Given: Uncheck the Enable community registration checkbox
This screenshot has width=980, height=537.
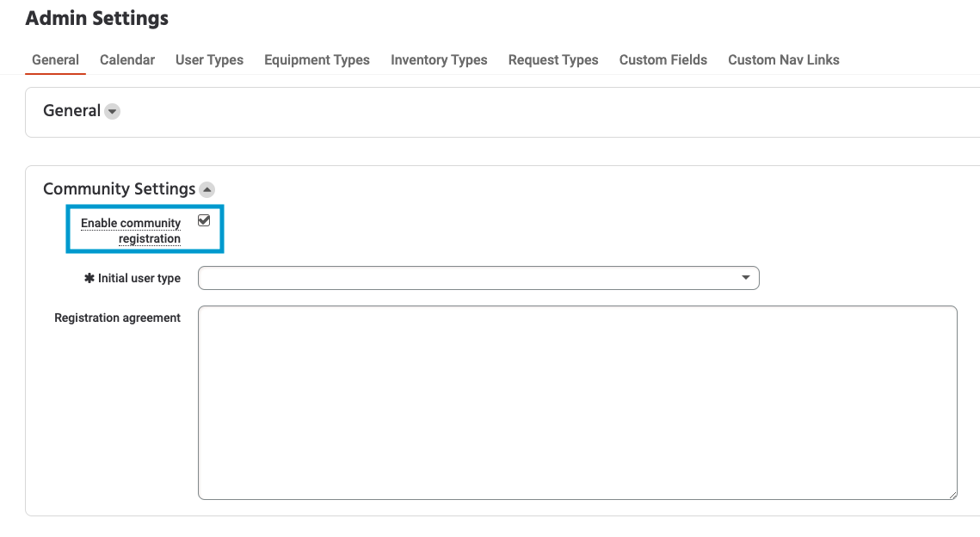Looking at the screenshot, I should (x=204, y=221).
